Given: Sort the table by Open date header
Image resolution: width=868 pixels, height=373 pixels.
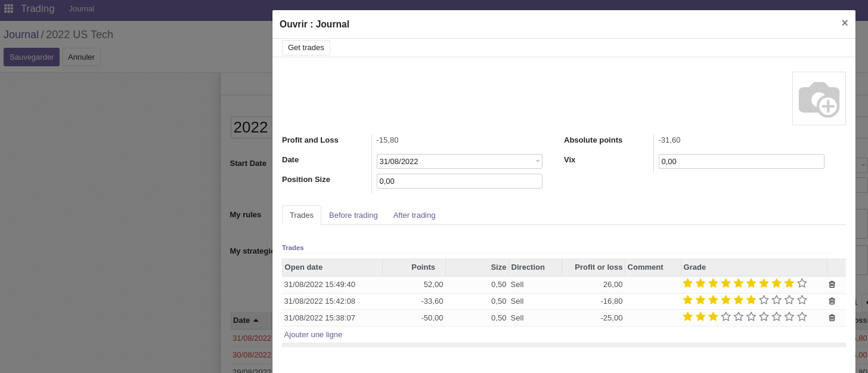Looking at the screenshot, I should (303, 267).
